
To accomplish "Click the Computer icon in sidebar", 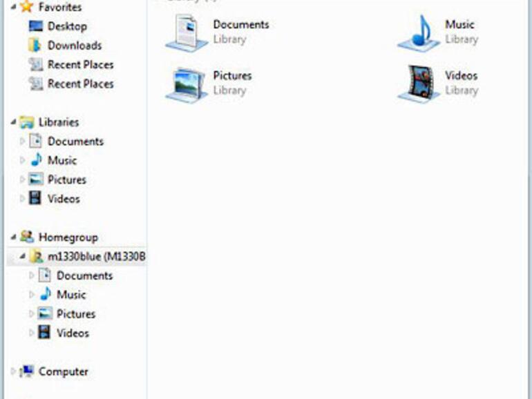I will pyautogui.click(x=27, y=371).
